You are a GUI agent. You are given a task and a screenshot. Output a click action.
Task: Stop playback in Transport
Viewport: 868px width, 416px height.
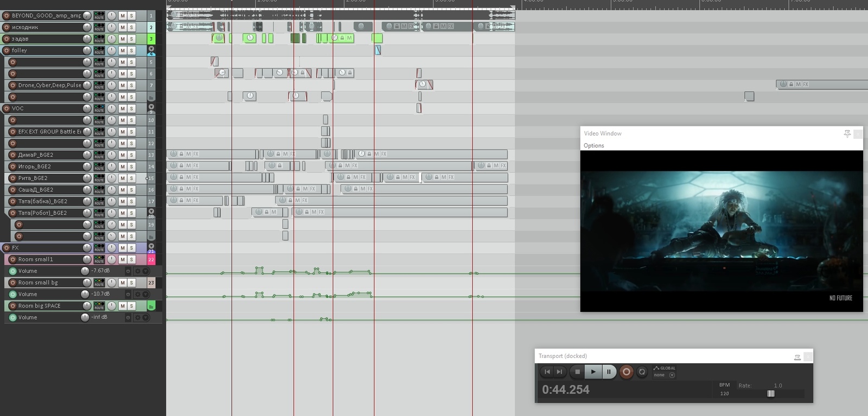coord(577,372)
